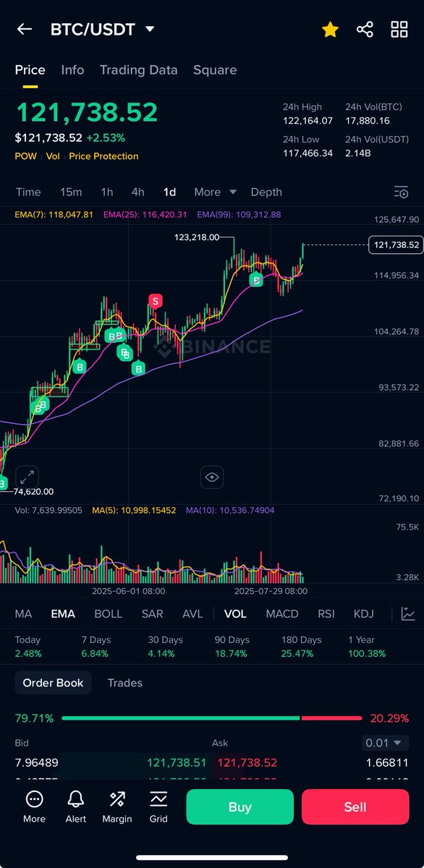Select the 1h chart interval
Screen dimensions: 424x868
pyautogui.click(x=107, y=192)
